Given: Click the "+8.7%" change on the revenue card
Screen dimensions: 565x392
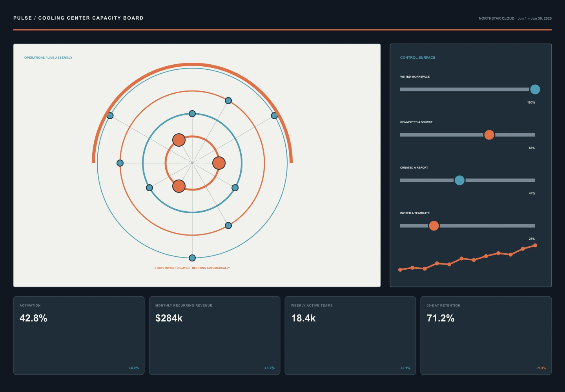Looking at the screenshot, I should click(270, 368).
